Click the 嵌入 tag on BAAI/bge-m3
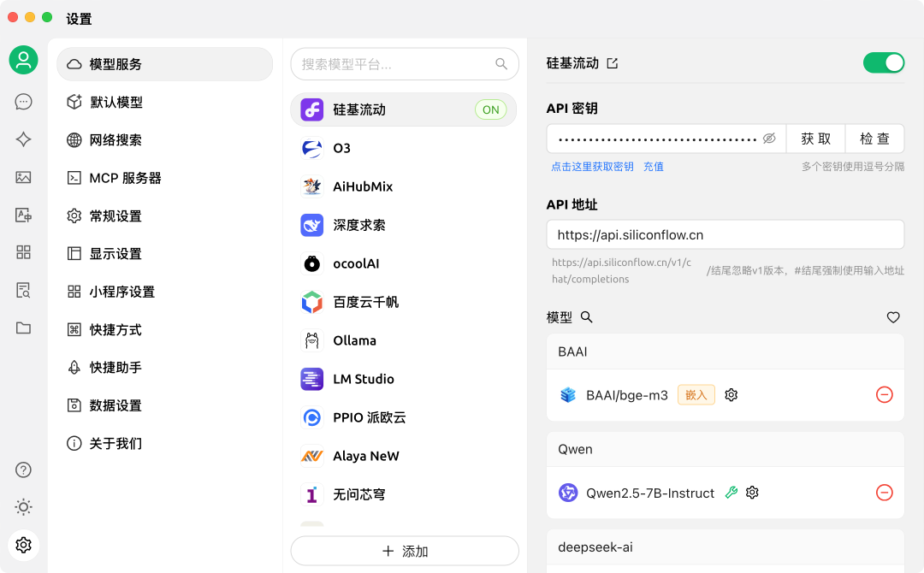The width and height of the screenshot is (924, 573). [696, 395]
